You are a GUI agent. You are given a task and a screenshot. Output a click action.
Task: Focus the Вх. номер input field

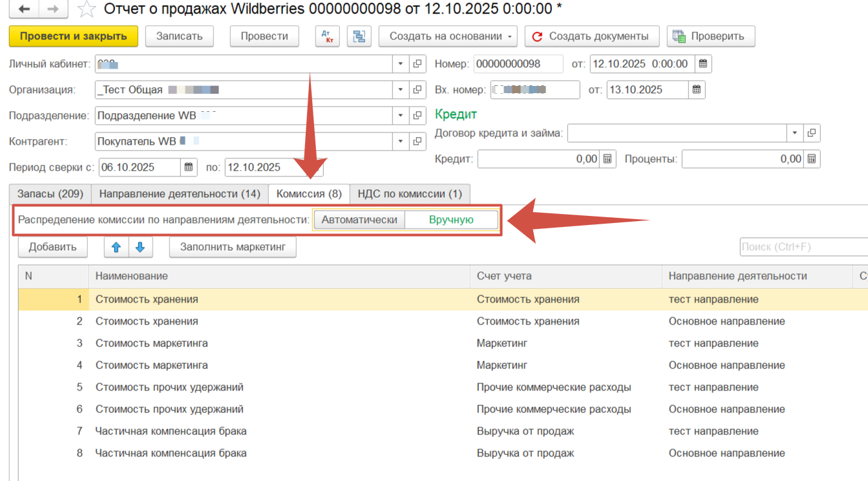(535, 90)
